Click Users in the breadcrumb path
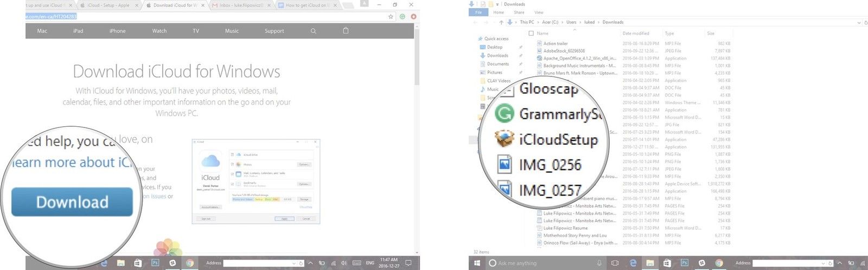The height and width of the screenshot is (270, 868). (571, 22)
